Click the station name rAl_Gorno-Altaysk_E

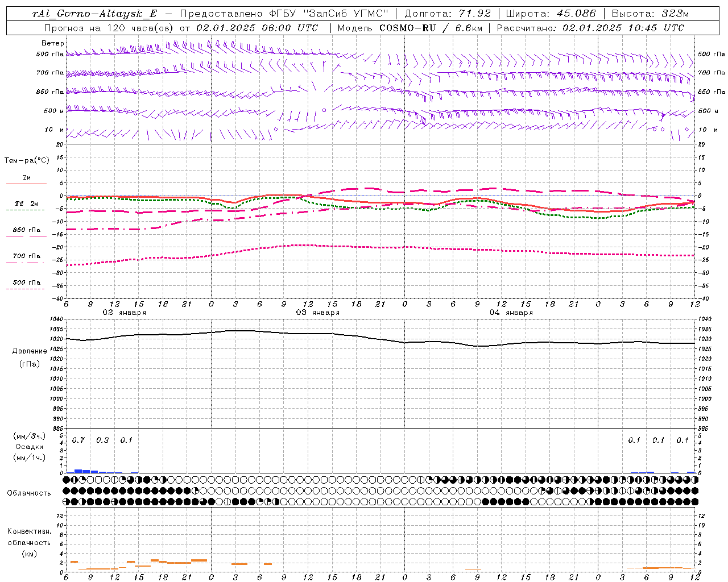94,14
